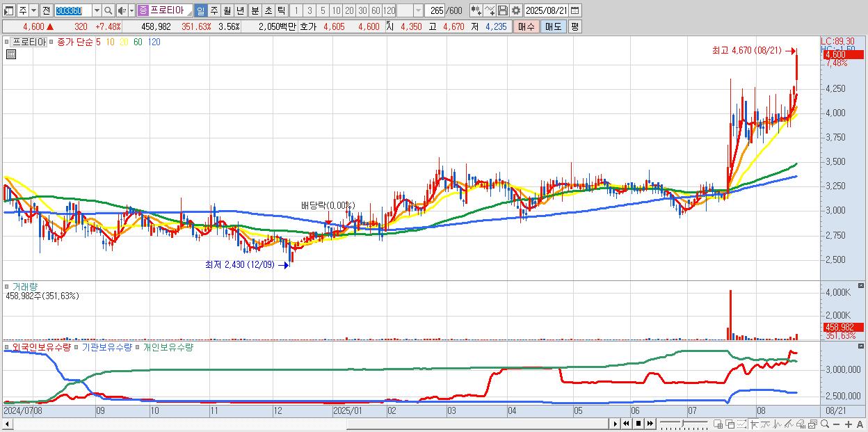The width and height of the screenshot is (868, 432).
Task: Open the stock code history dropdown arrow
Action: pyautogui.click(x=97, y=10)
